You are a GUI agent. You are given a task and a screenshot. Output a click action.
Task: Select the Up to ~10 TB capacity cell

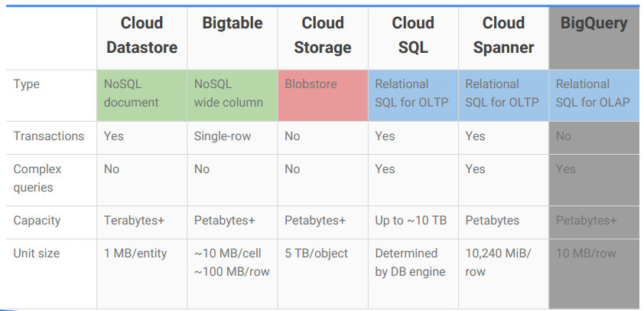click(411, 221)
